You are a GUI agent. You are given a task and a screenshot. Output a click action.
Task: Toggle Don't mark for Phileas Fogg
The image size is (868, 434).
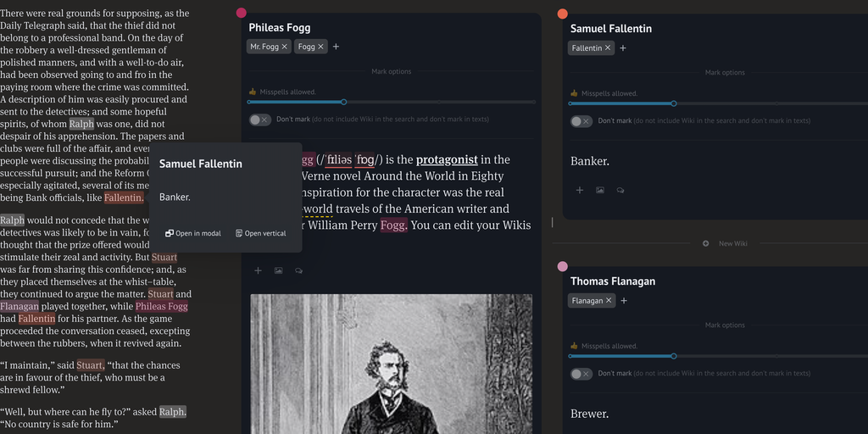coord(259,120)
